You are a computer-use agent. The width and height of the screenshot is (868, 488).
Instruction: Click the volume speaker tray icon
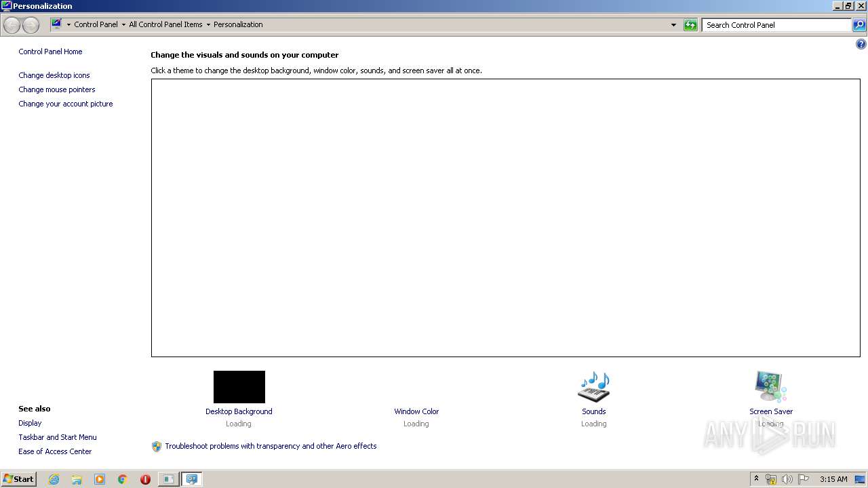787,479
